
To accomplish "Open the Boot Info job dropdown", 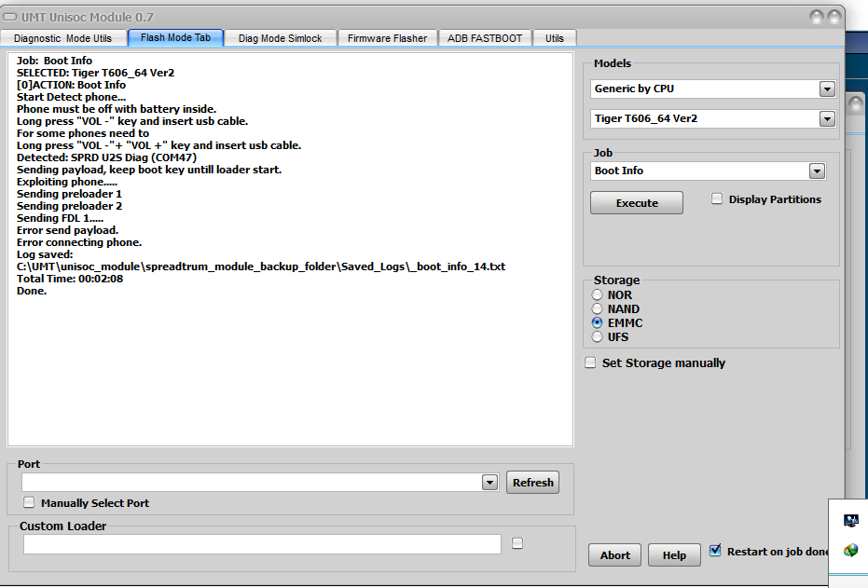I will coord(817,171).
